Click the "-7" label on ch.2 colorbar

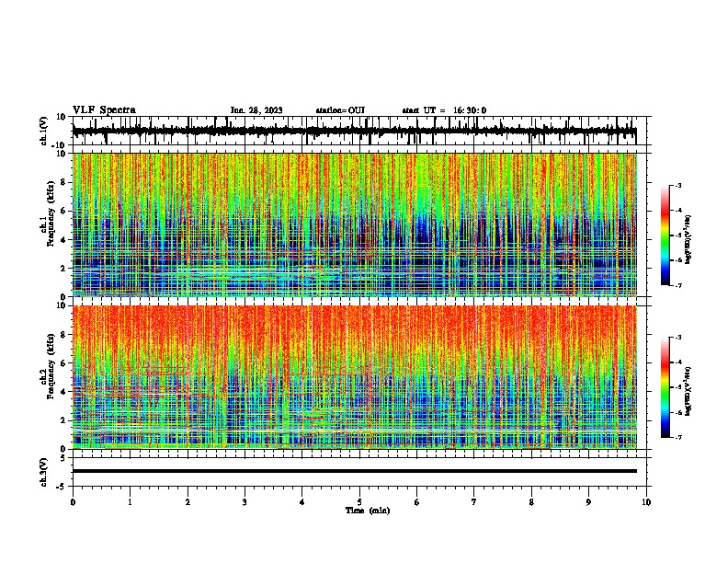(x=677, y=437)
